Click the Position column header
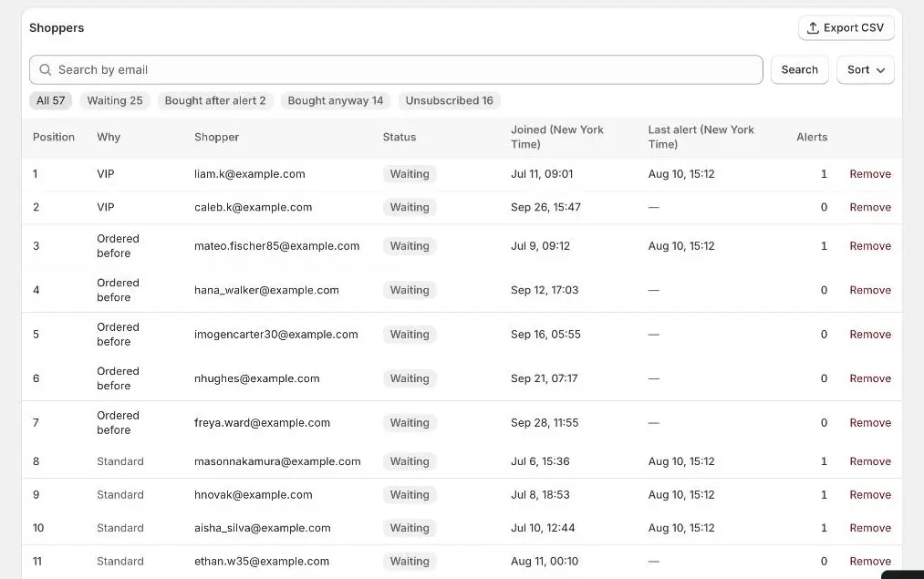924x579 pixels. [x=54, y=137]
